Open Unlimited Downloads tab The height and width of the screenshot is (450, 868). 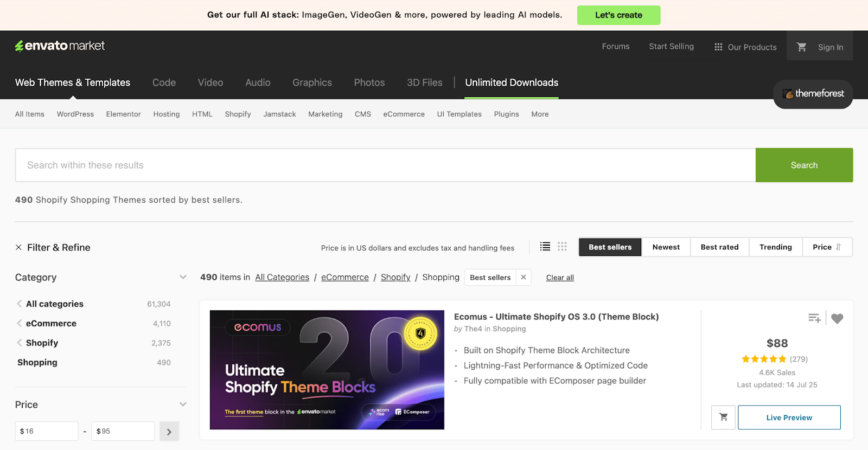coord(512,82)
